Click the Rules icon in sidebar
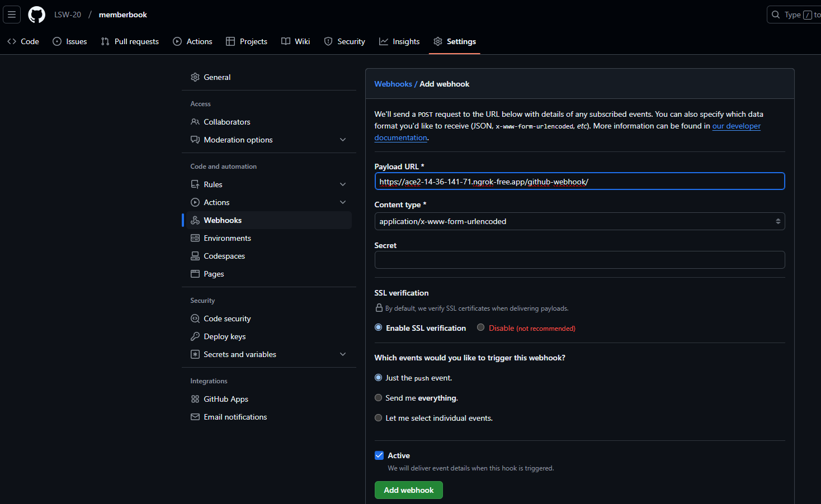821x504 pixels. (195, 184)
